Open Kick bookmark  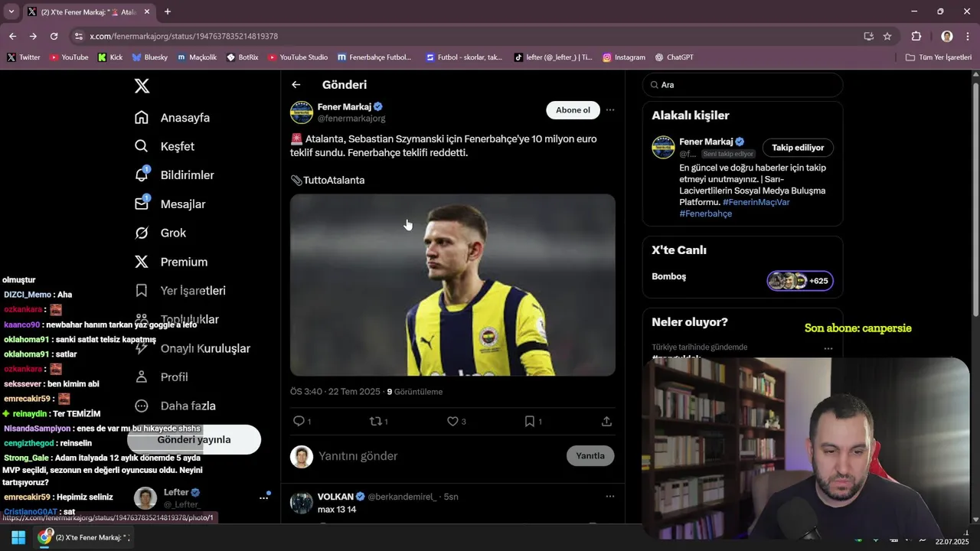tap(110, 57)
